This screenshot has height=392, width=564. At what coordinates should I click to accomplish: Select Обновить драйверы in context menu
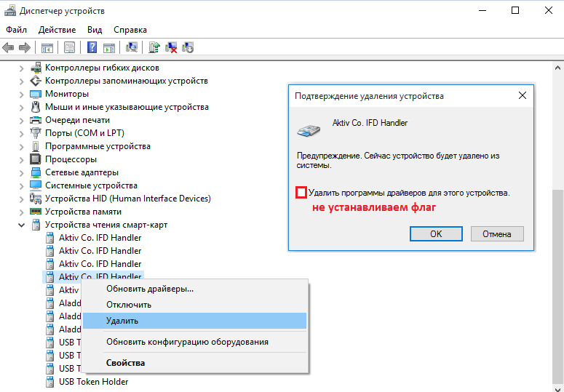point(150,289)
